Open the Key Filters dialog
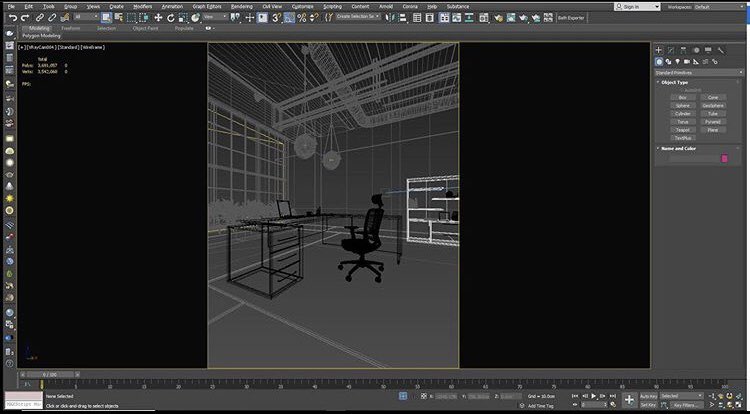This screenshot has width=750, height=414. tap(685, 405)
